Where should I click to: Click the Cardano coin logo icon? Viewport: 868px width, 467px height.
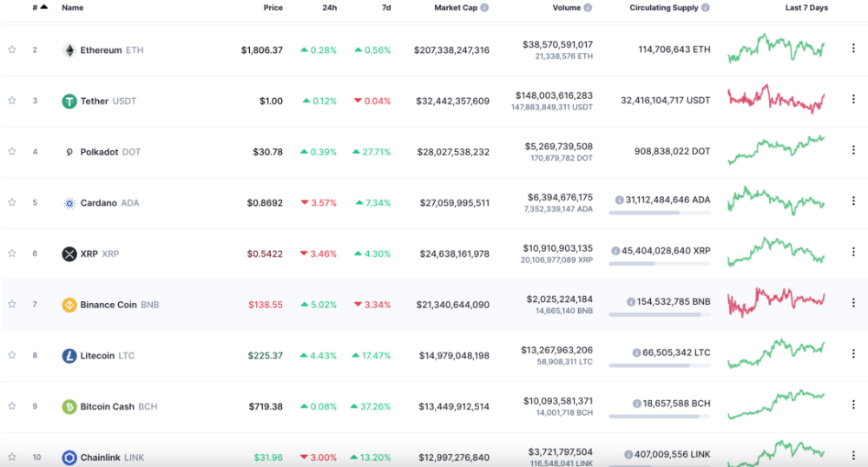[x=69, y=203]
